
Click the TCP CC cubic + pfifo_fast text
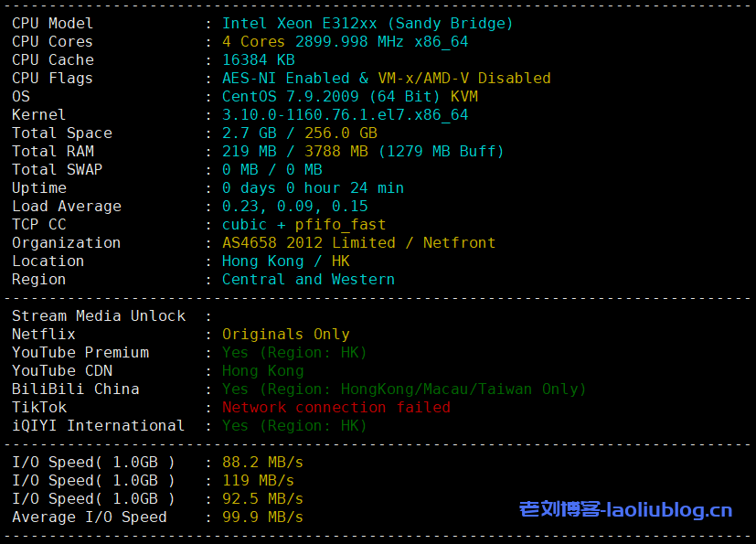tap(303, 225)
